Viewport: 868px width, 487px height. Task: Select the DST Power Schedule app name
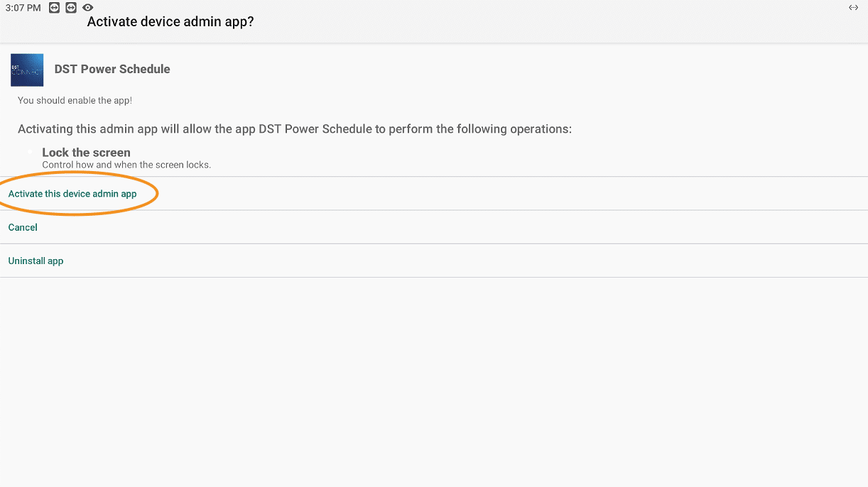click(x=112, y=69)
